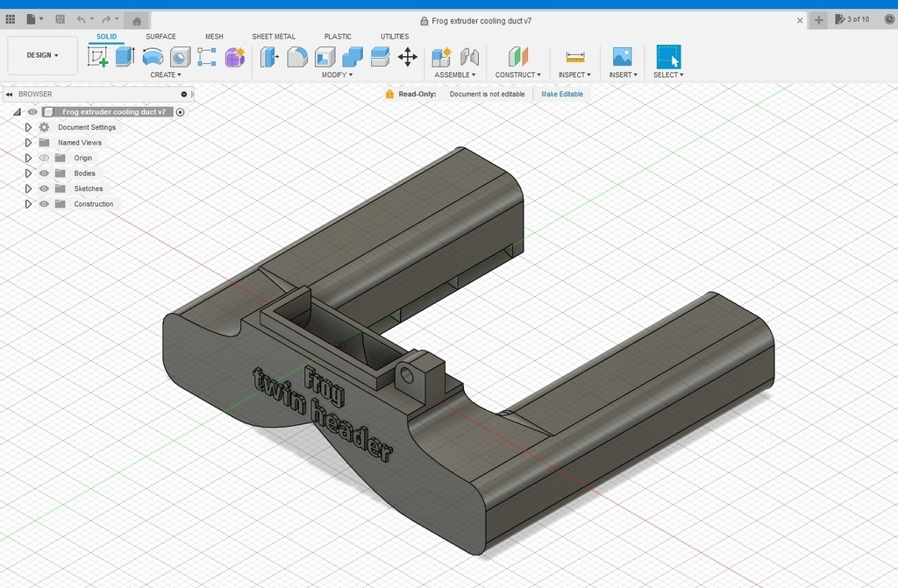Activate the Shell tool
This screenshot has height=588, width=898.
point(324,57)
